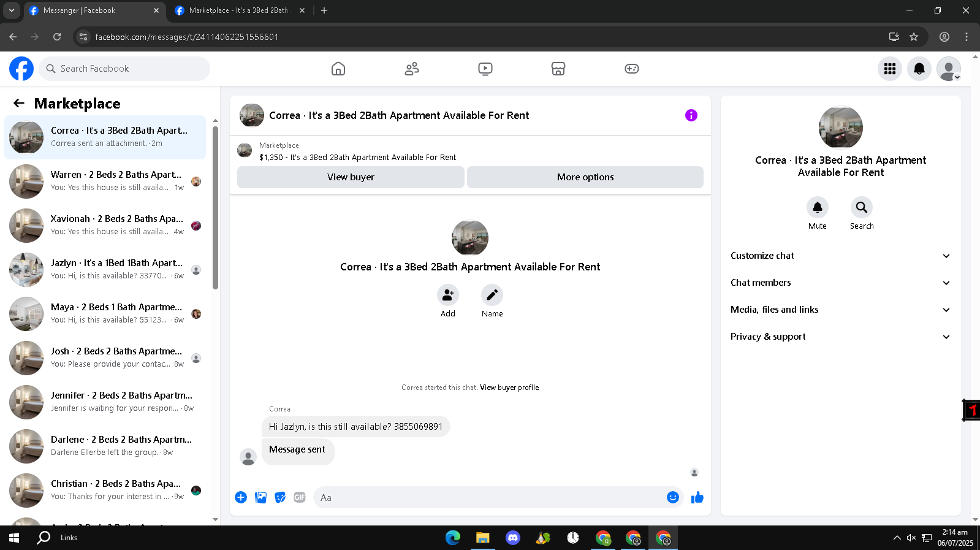Switch to the Marketplace 3Bed 2Bath tab
This screenshot has width=980, height=550.
point(240,10)
